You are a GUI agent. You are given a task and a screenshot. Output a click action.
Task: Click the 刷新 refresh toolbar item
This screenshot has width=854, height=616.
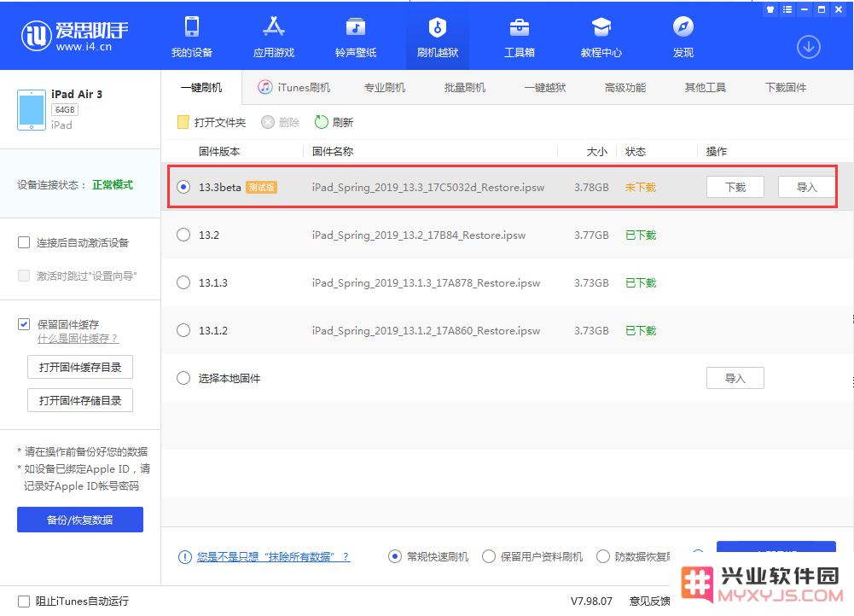coord(334,123)
